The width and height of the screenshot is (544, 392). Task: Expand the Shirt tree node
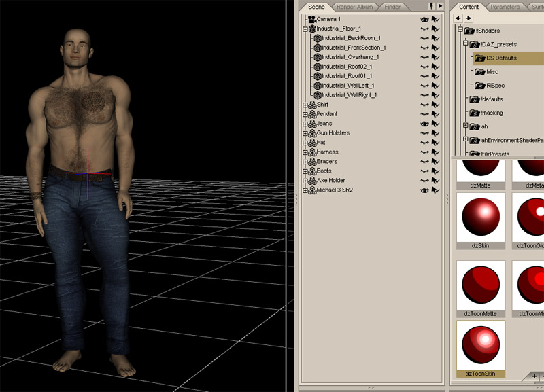305,105
